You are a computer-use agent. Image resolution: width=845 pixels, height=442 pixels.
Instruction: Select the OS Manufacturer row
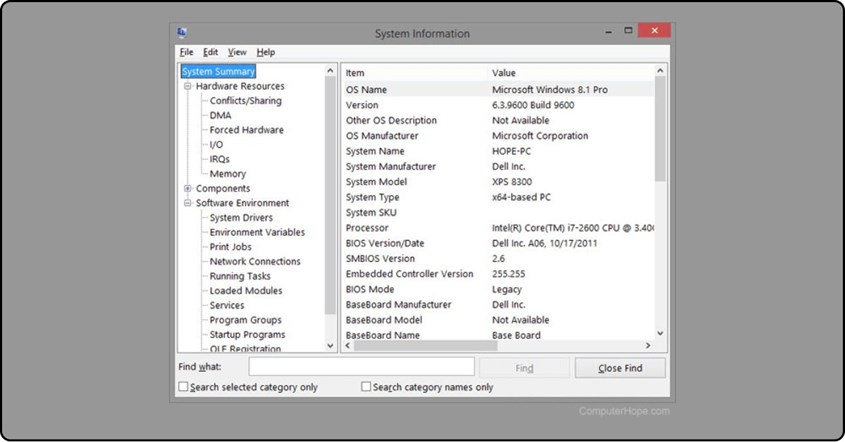(x=498, y=136)
